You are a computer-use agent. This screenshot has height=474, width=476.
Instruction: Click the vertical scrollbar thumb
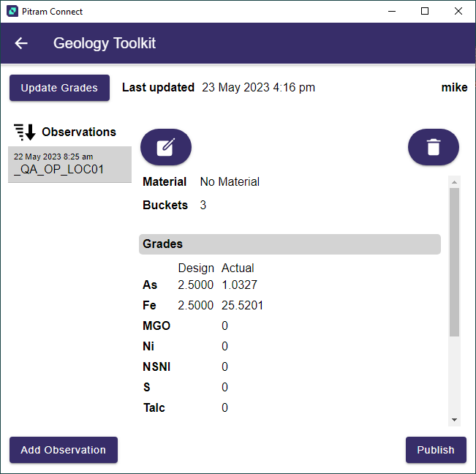pos(454,262)
